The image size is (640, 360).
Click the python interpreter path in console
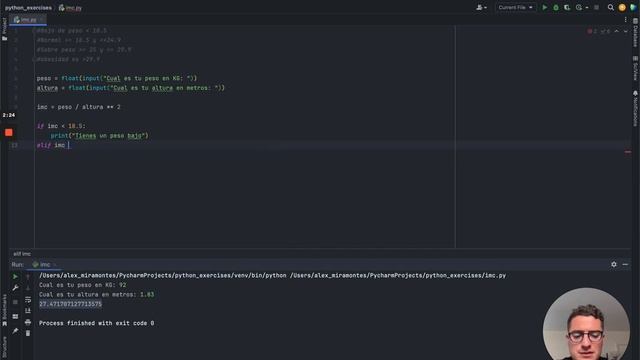click(x=162, y=276)
